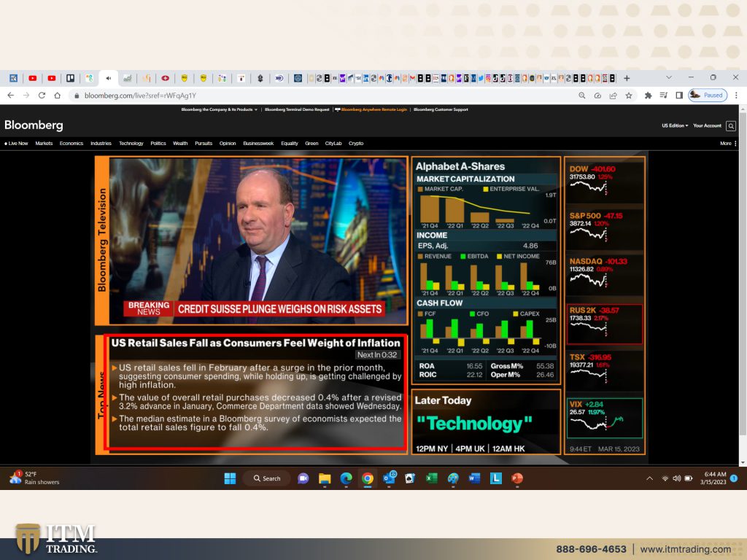Open the Windows Start menu
The width and height of the screenshot is (747, 560).
[230, 478]
